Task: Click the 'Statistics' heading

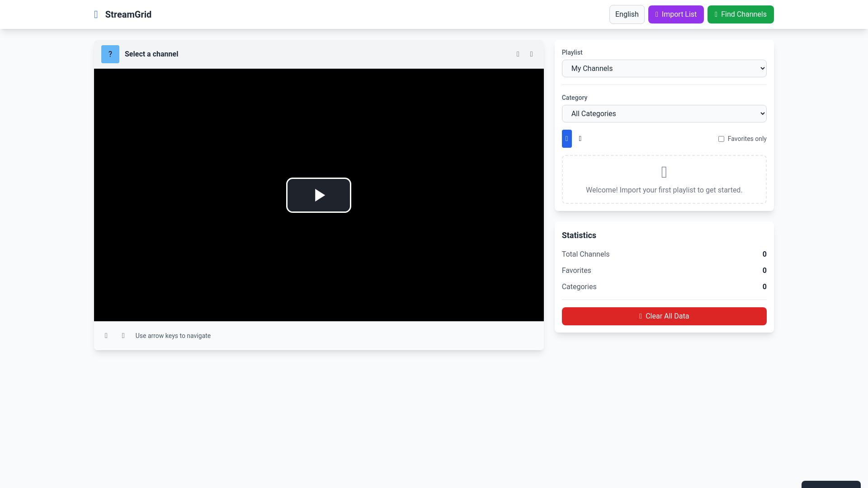Action: (x=579, y=235)
